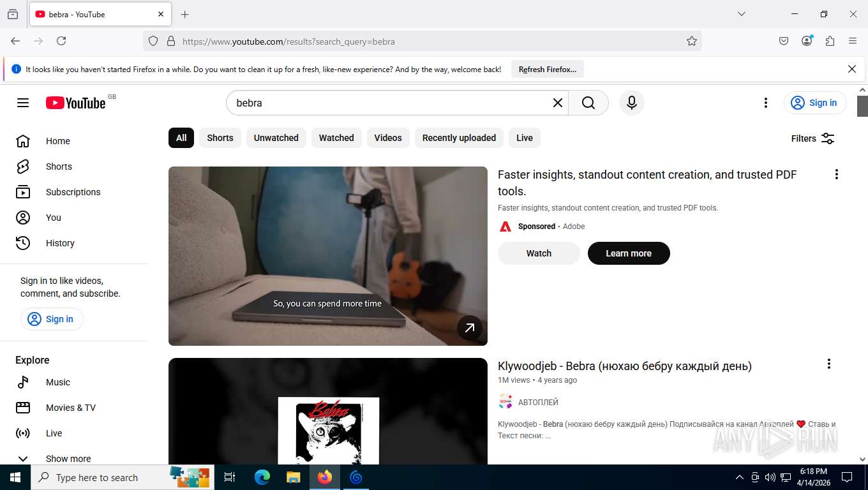Open File Explorer from taskbar
This screenshot has height=490, width=868.
click(293, 477)
